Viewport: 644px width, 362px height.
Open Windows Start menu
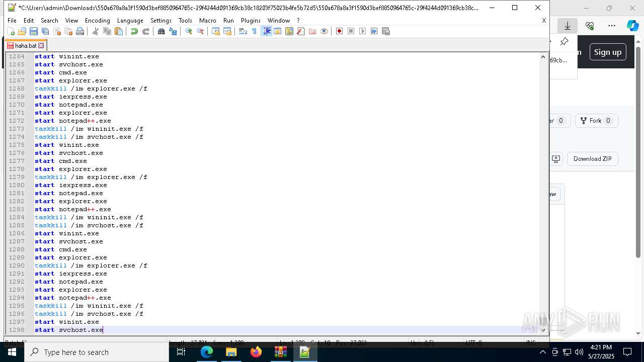(x=12, y=352)
